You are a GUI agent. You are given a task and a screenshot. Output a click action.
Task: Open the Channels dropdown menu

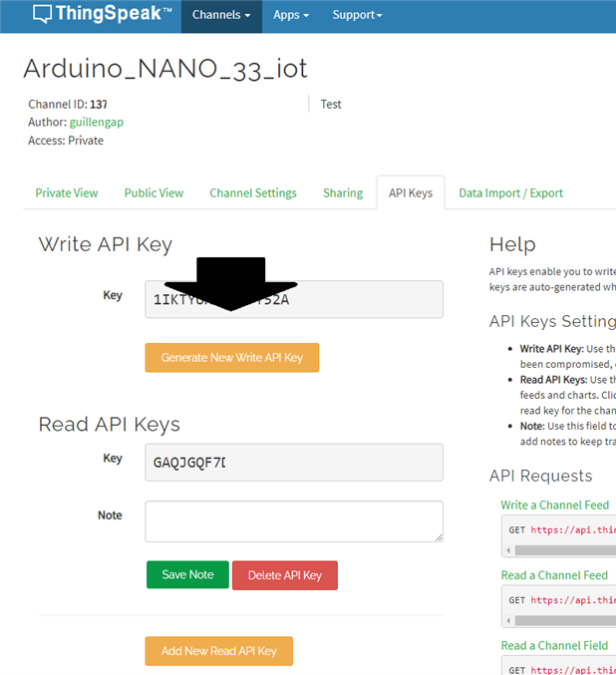coord(221,16)
